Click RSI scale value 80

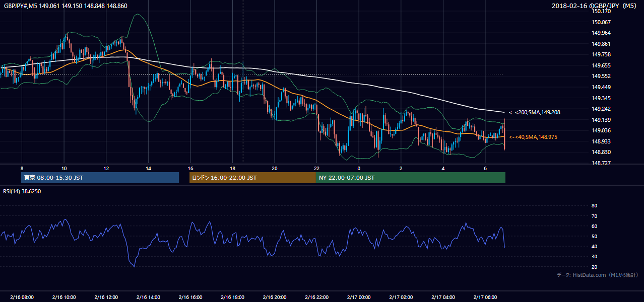[594, 206]
